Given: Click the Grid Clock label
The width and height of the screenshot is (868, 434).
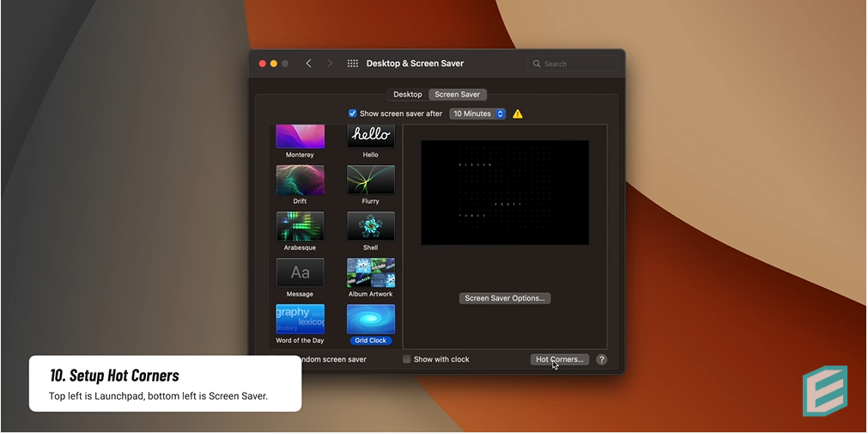Looking at the screenshot, I should pos(370,340).
